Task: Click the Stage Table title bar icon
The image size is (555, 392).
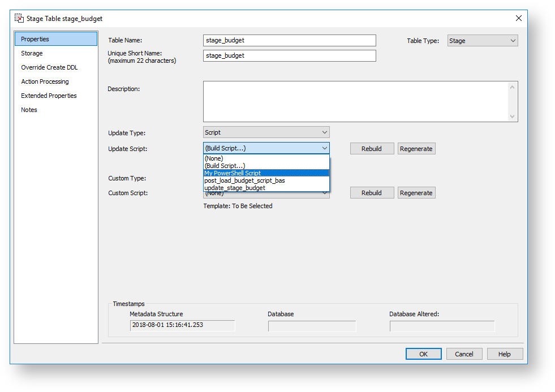Action: tap(19, 19)
